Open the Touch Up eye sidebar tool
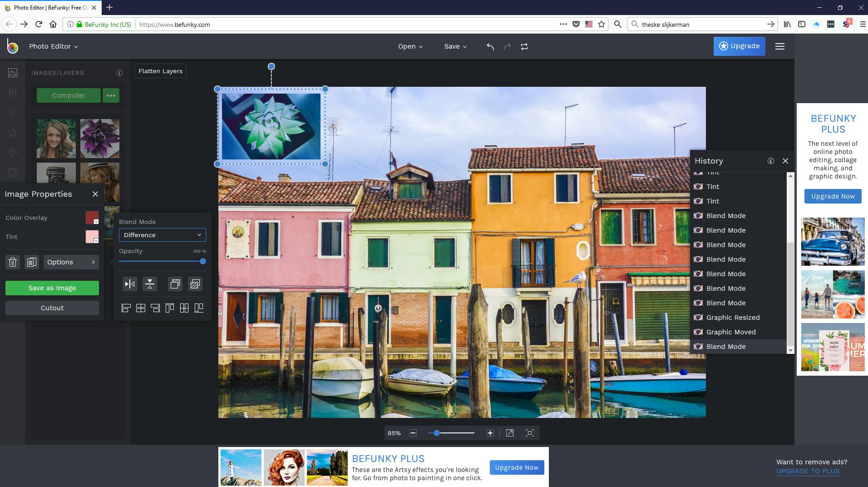This screenshot has height=487, width=868. [13, 113]
